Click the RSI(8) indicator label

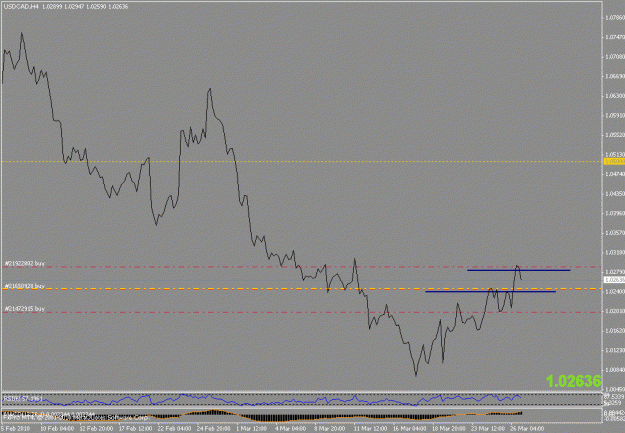[x=23, y=398]
